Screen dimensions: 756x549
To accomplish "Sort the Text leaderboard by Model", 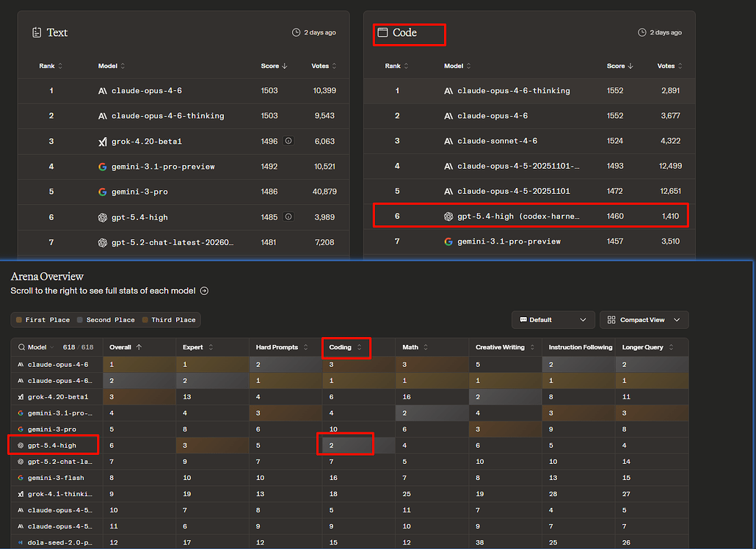I will pyautogui.click(x=112, y=66).
